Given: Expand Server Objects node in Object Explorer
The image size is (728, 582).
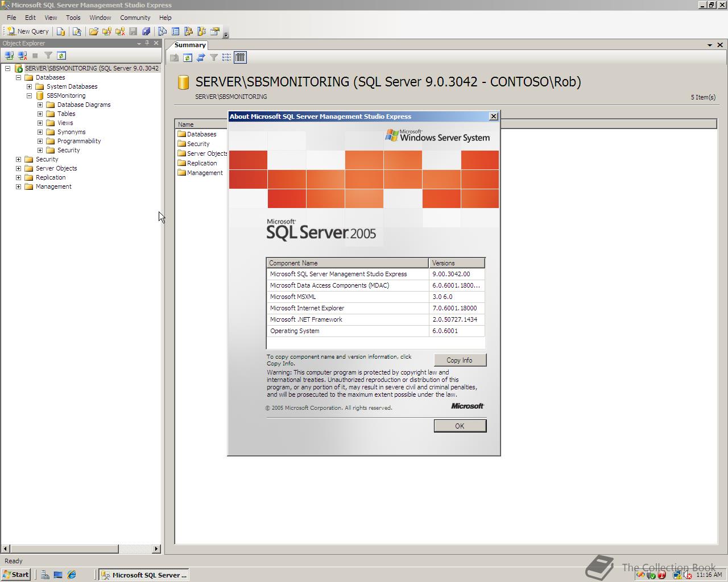Looking at the screenshot, I should pos(18,168).
